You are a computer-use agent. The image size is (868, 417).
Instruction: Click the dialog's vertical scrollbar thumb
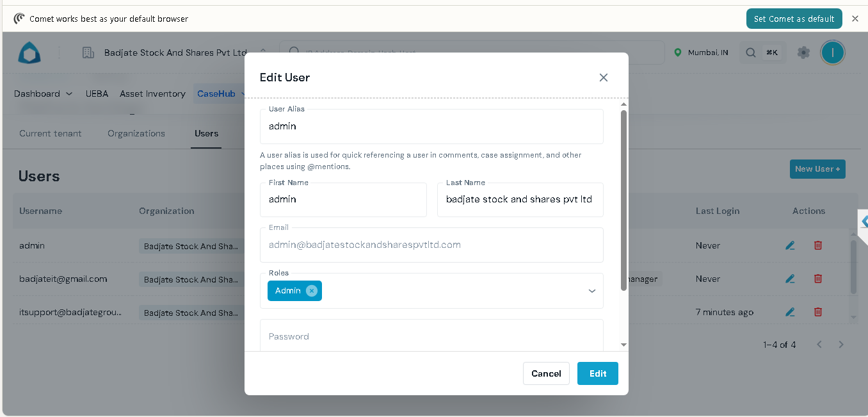(x=623, y=200)
